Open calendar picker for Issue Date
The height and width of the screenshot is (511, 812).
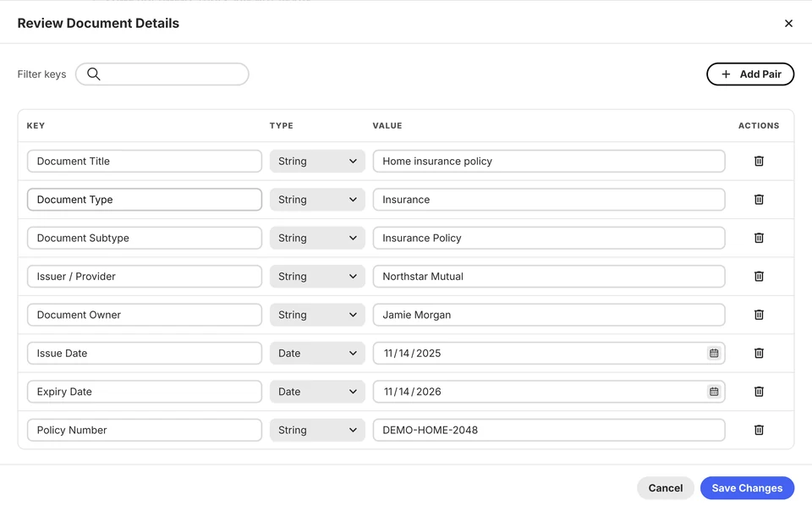pos(714,353)
